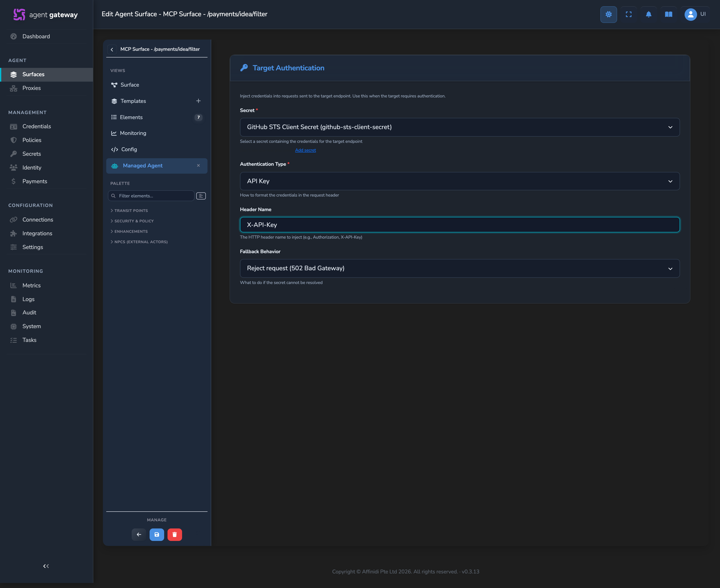Screen dimensions: 720x588
Task: Open Audit page
Action: pos(46,313)
